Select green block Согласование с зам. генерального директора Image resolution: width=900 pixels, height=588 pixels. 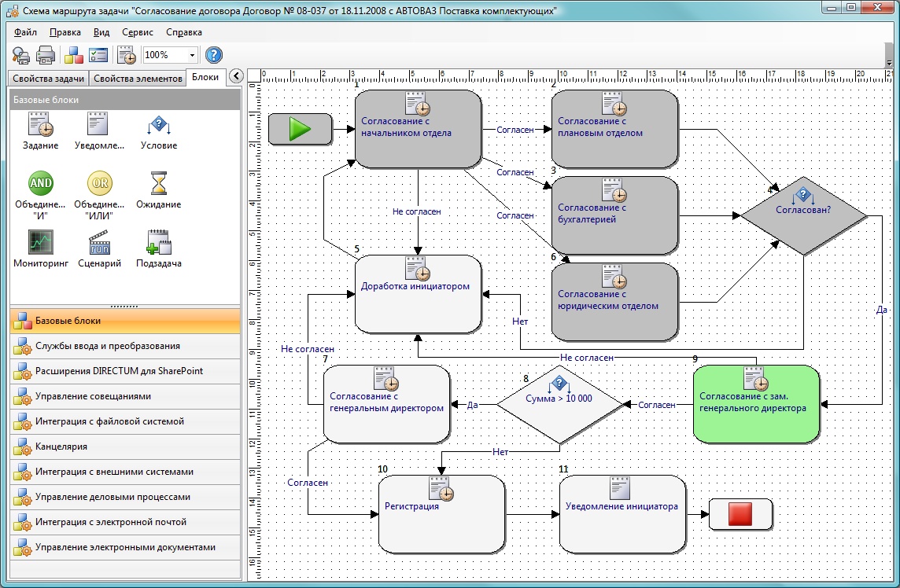[757, 404]
